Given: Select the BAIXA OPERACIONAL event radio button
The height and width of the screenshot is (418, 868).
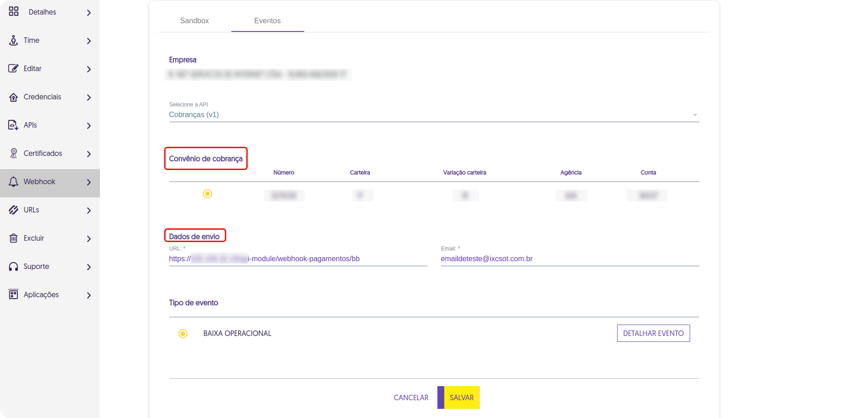Looking at the screenshot, I should 183,334.
